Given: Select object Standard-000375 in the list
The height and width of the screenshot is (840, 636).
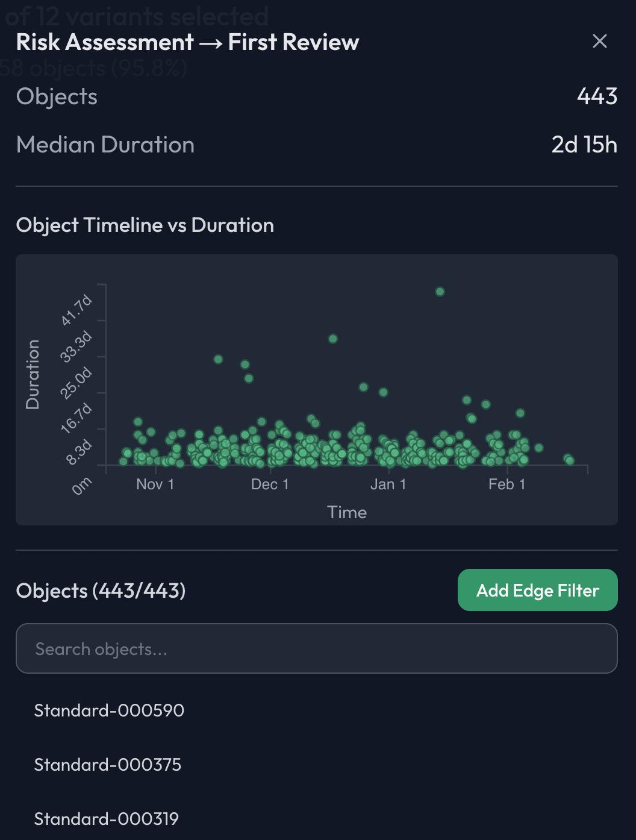Looking at the screenshot, I should (x=108, y=765).
